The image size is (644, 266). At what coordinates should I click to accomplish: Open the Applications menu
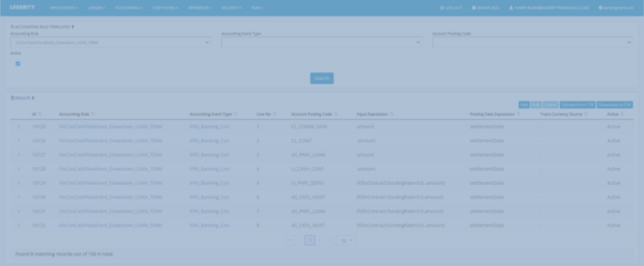64,8
